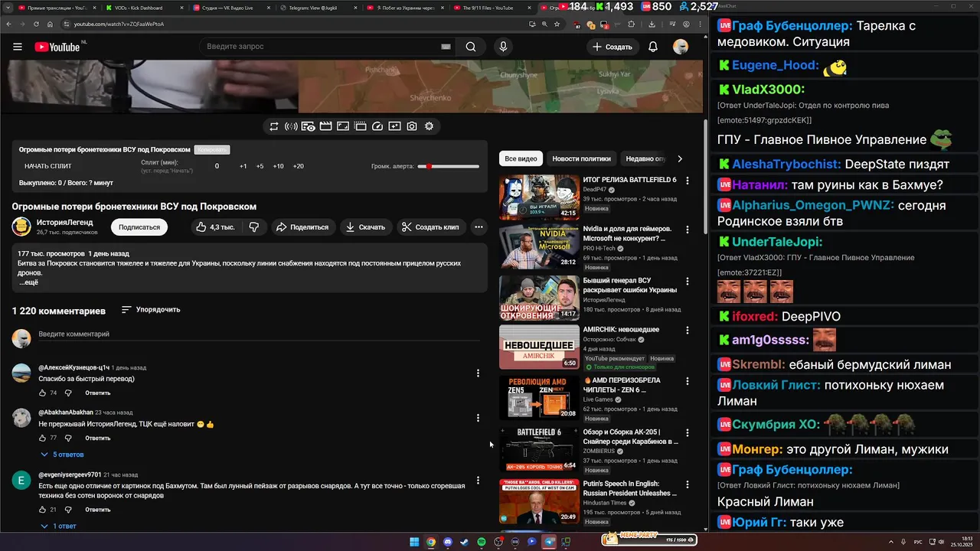The width and height of the screenshot is (980, 551).
Task: Open the on-screen keyboard in search box
Action: point(446,47)
